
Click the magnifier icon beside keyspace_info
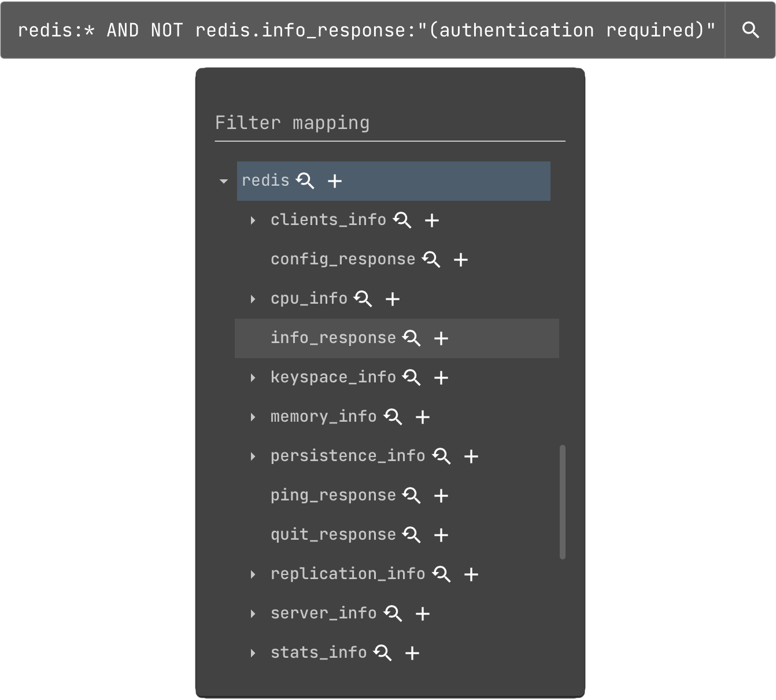(x=412, y=378)
